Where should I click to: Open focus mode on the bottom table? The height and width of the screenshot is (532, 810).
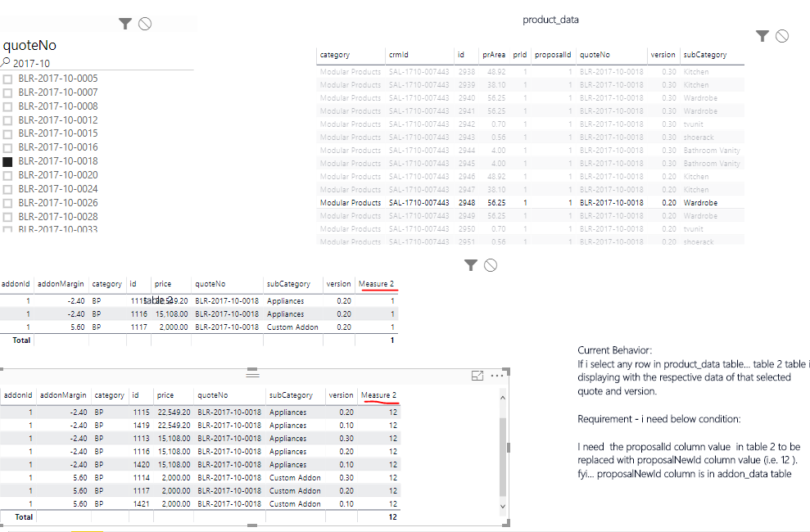tap(477, 376)
